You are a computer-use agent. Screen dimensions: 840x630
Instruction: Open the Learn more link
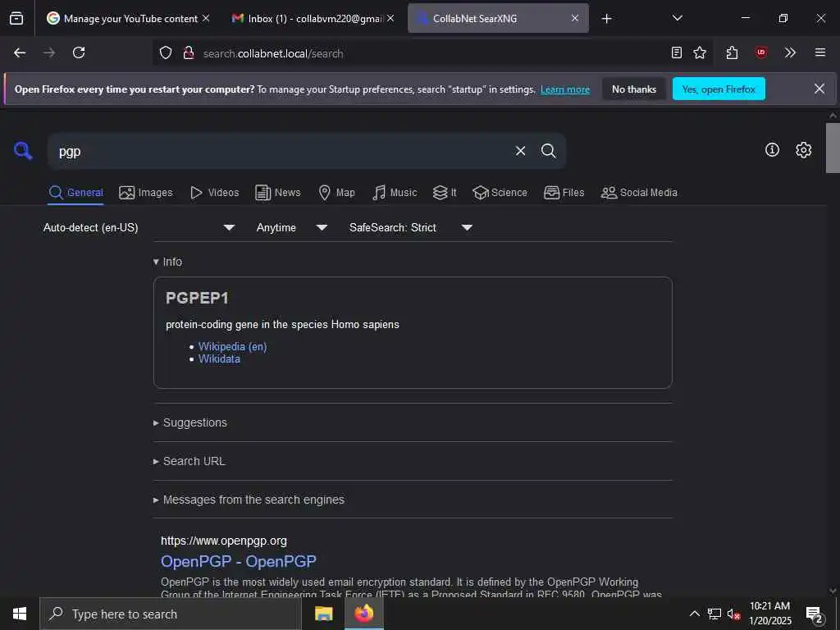565,89
